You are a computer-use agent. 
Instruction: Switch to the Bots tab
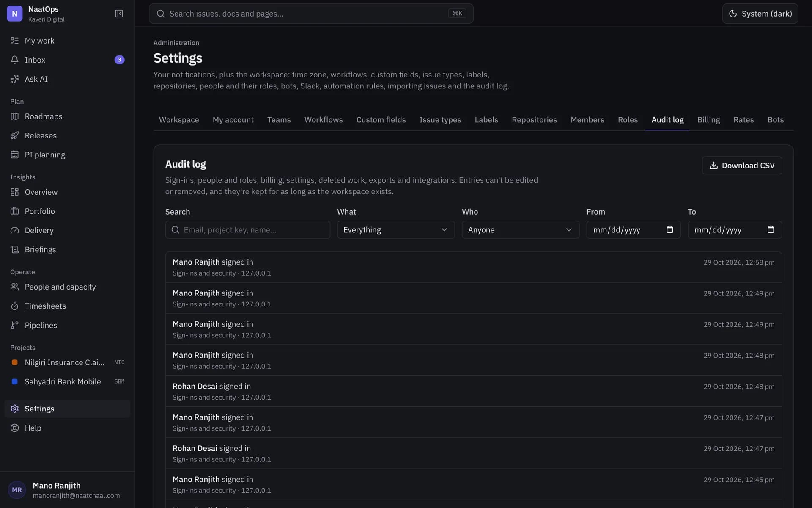pos(776,120)
